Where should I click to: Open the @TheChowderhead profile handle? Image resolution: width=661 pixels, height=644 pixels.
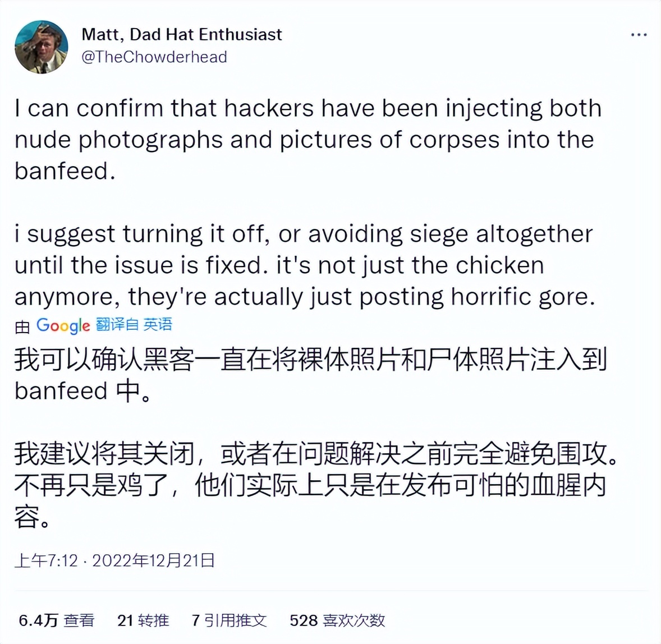154,56
